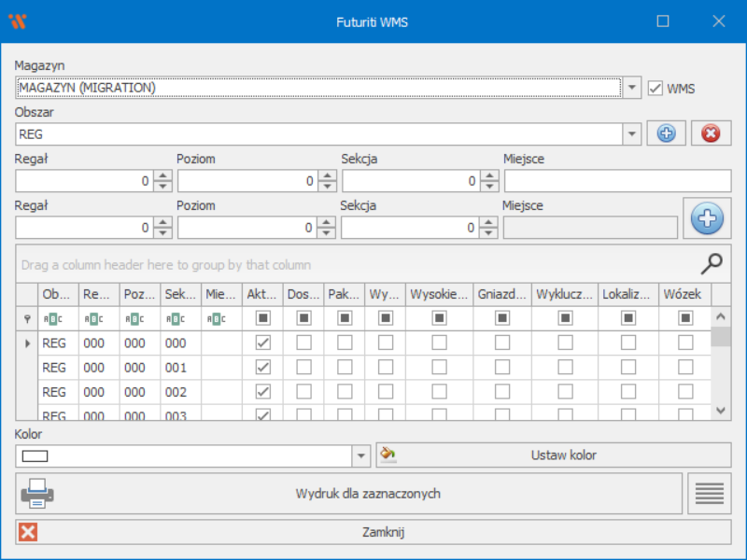Click the Ustaw kolor button
Image resolution: width=747 pixels, height=560 pixels.
tap(562, 455)
